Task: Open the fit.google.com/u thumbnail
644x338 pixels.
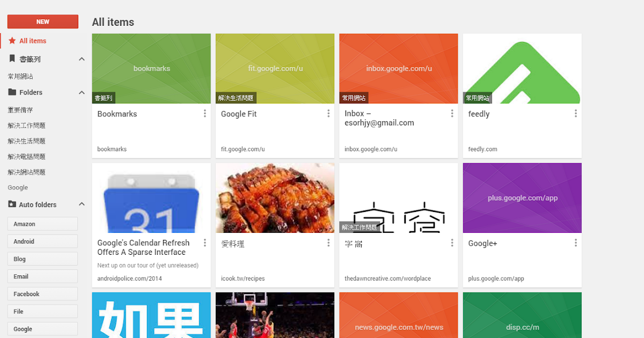Action: click(275, 69)
